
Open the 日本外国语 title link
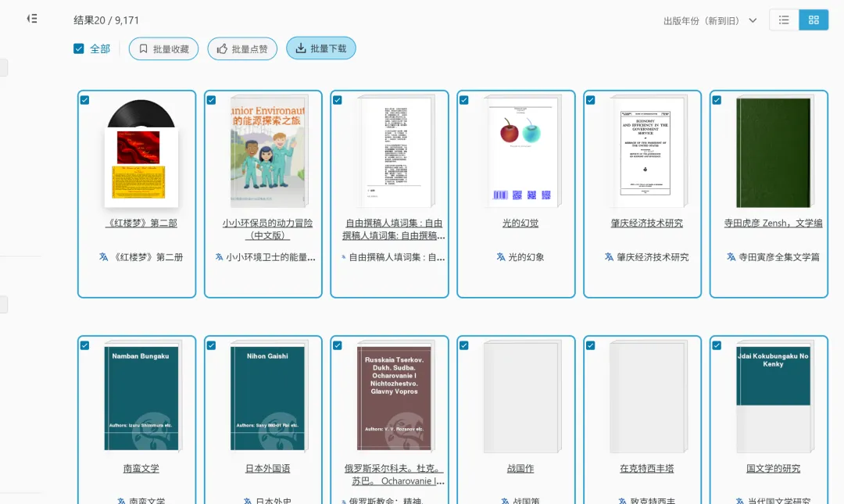(x=267, y=469)
